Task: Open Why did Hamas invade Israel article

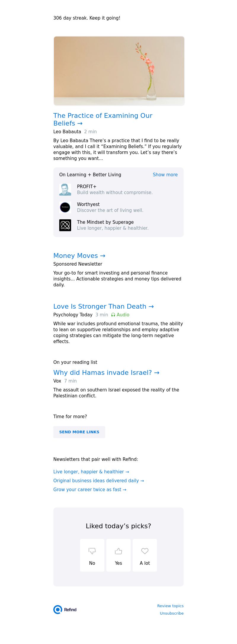Action: click(106, 372)
